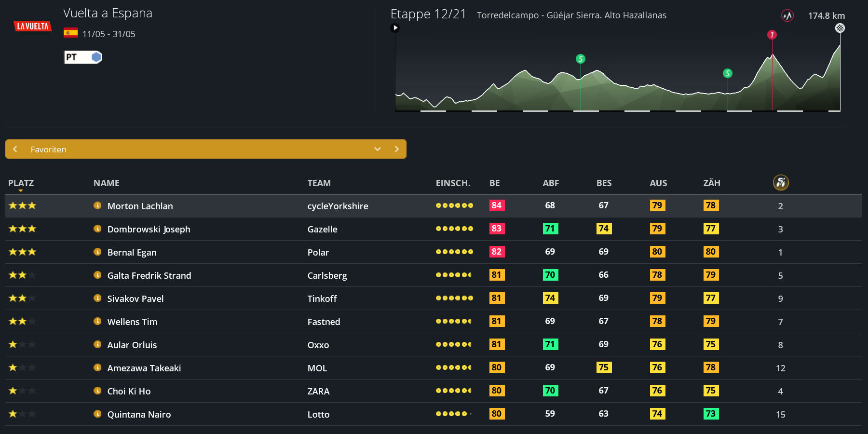Click the red 84 BE rating of Morton
This screenshot has height=434, width=868.
pyautogui.click(x=496, y=205)
